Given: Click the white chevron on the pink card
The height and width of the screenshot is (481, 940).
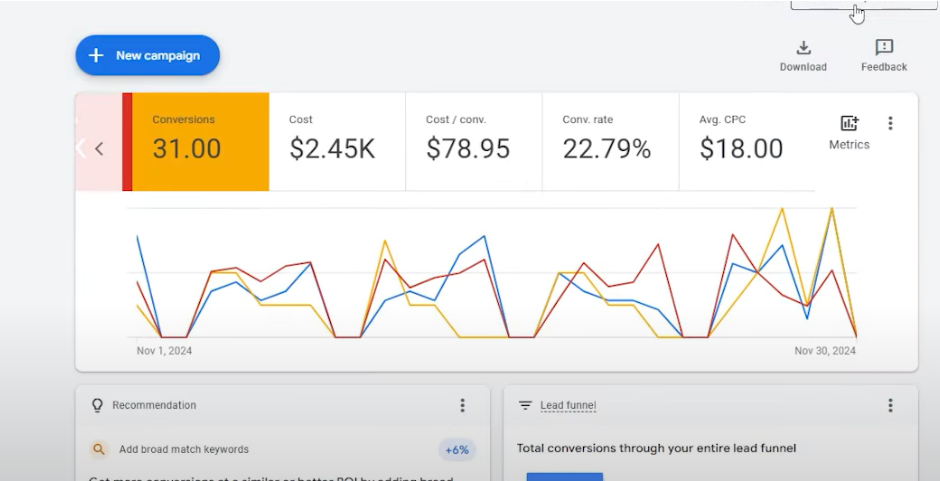Looking at the screenshot, I should pyautogui.click(x=81, y=148).
